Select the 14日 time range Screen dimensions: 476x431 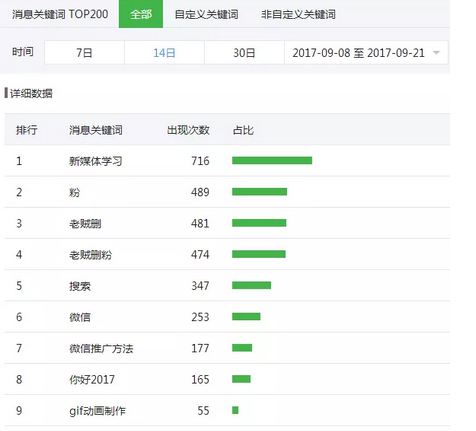(164, 52)
